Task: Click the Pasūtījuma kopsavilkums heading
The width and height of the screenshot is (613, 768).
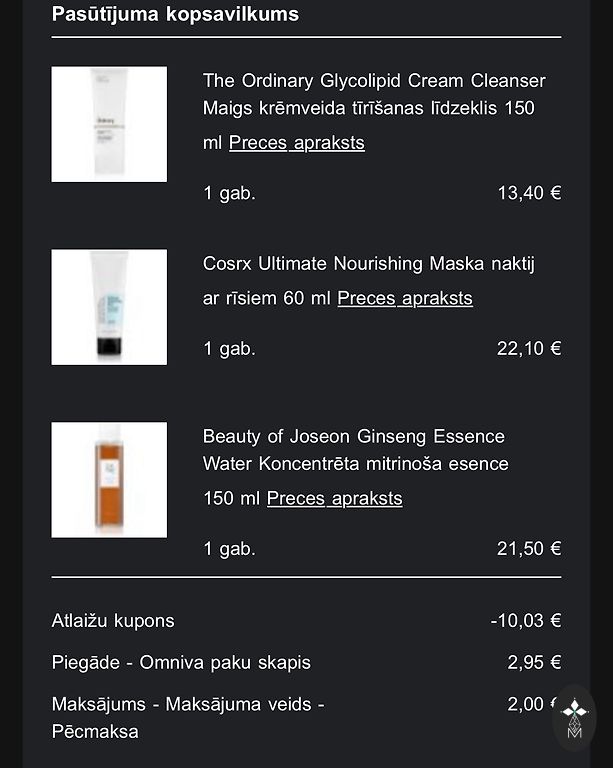Action: click(175, 14)
